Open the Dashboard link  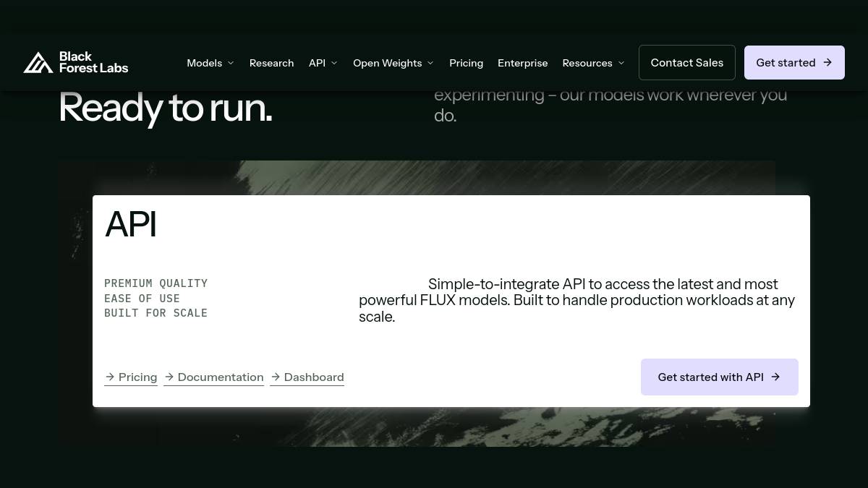(x=307, y=377)
